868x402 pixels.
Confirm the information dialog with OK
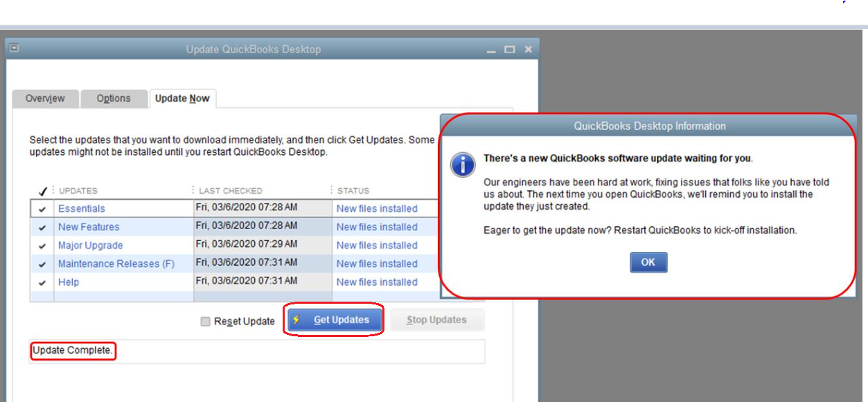click(648, 262)
